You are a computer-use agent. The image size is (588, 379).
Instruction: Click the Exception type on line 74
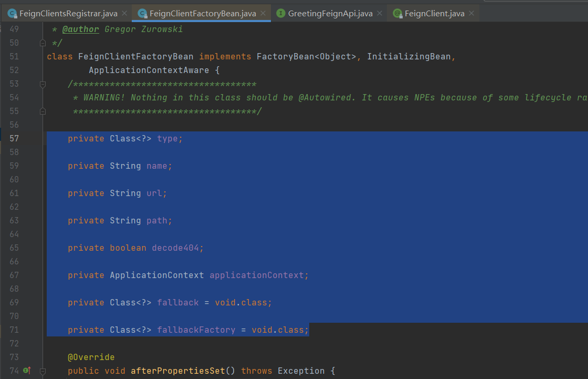(301, 371)
